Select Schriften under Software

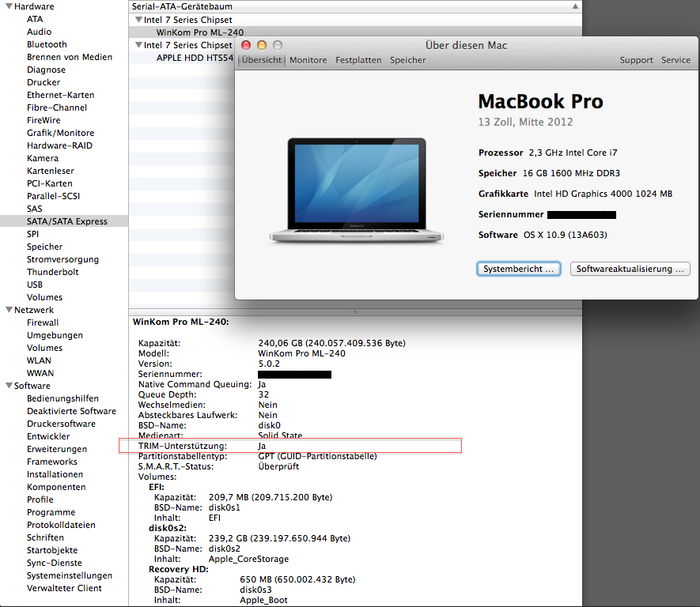45,537
